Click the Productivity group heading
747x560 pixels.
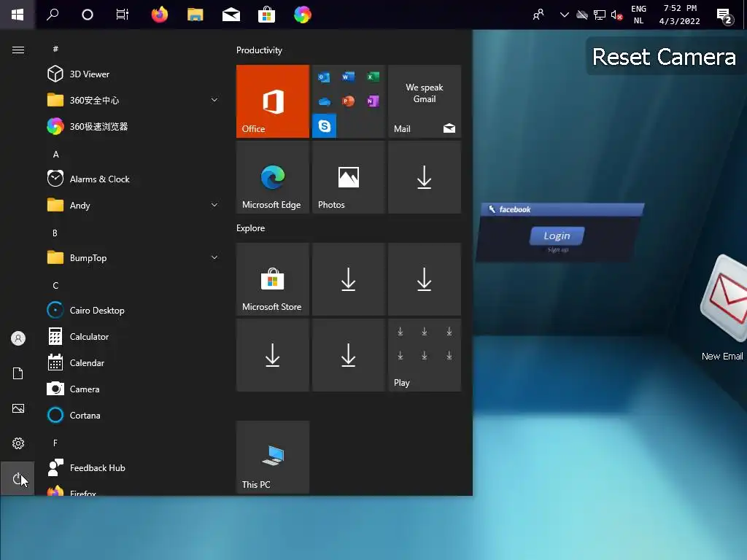[x=259, y=50]
